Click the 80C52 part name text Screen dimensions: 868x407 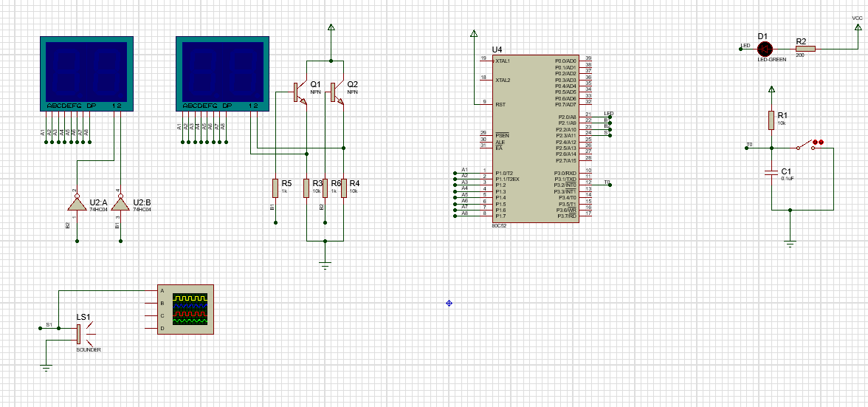point(499,225)
